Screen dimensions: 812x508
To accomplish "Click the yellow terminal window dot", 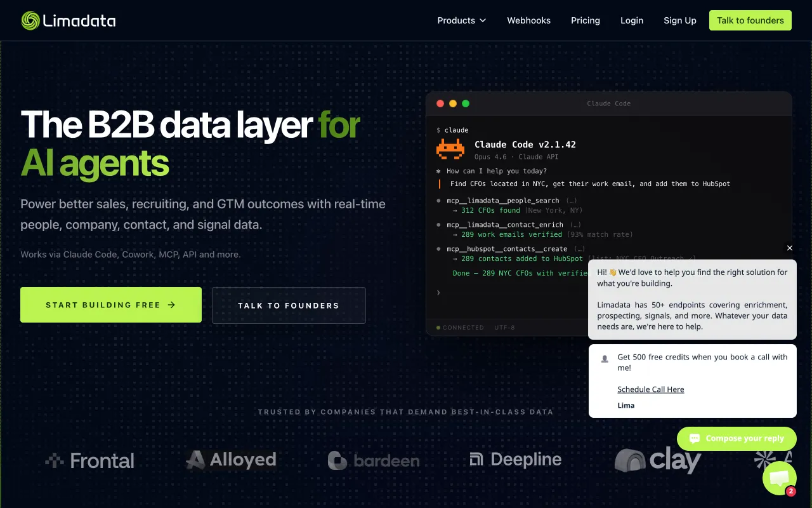I will coord(453,104).
